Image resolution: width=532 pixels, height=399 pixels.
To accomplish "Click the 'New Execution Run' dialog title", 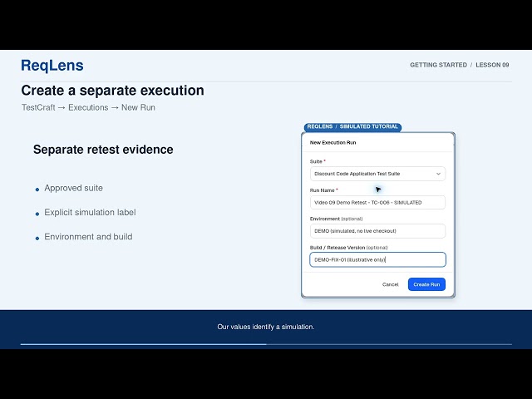I will pos(332,142).
